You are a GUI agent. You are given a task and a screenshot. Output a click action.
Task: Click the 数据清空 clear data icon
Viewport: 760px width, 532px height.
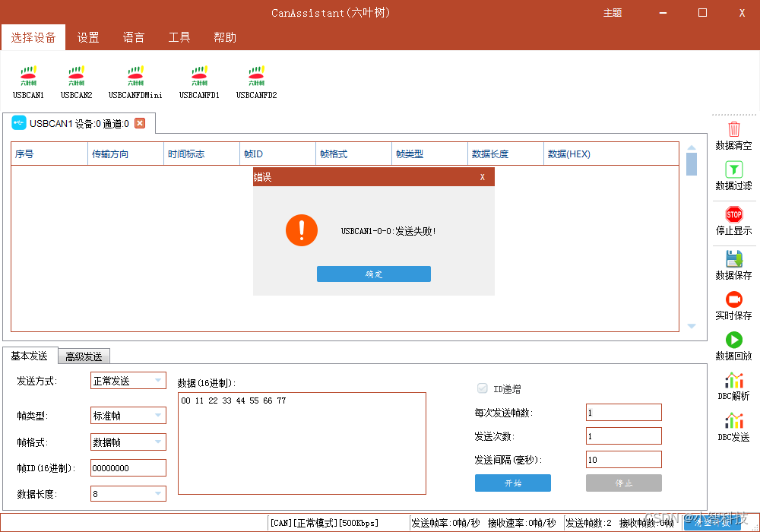(x=733, y=135)
